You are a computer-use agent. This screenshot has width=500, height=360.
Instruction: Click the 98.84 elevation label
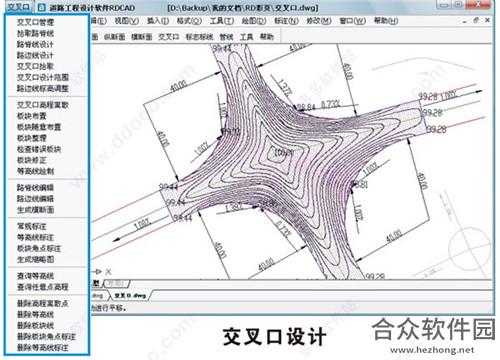tap(306, 107)
